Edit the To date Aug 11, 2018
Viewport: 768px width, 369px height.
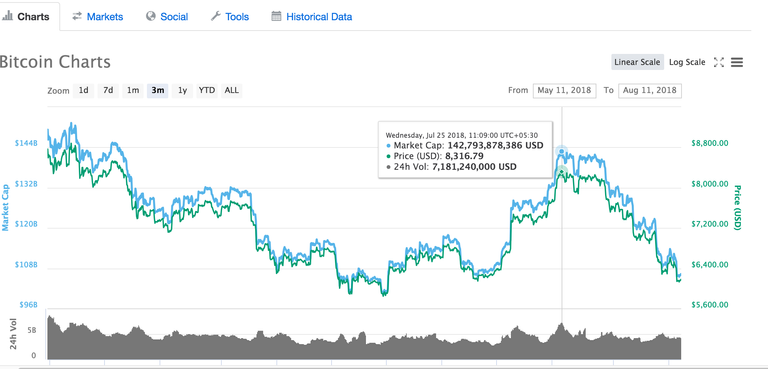point(650,90)
